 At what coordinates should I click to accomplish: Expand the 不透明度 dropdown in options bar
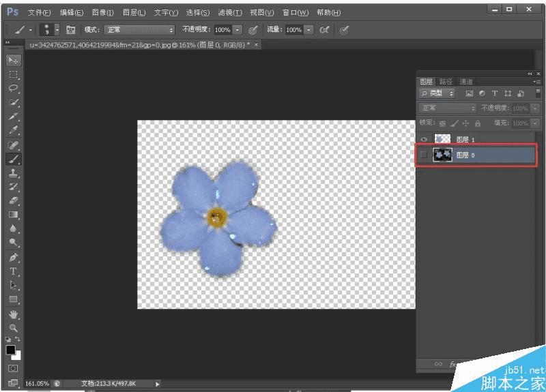pos(237,30)
